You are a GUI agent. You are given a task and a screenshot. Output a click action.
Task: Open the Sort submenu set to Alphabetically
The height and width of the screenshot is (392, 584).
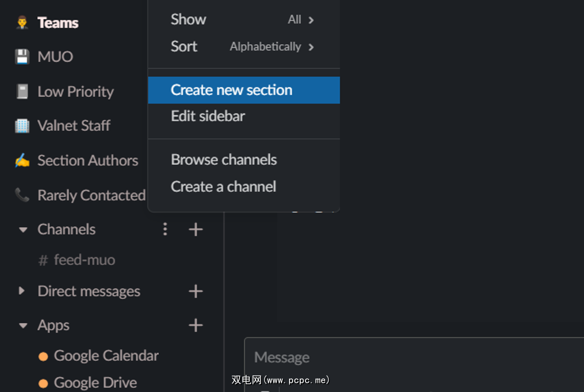tap(243, 47)
